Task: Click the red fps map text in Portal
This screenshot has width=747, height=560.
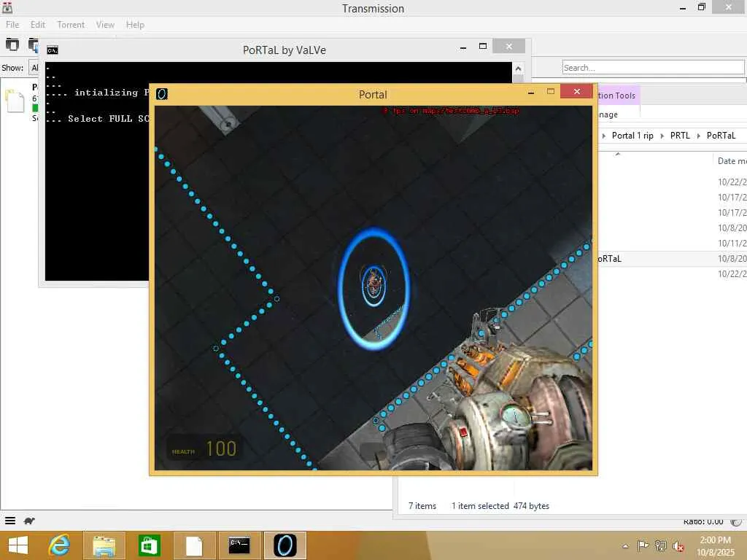Action: 451,111
